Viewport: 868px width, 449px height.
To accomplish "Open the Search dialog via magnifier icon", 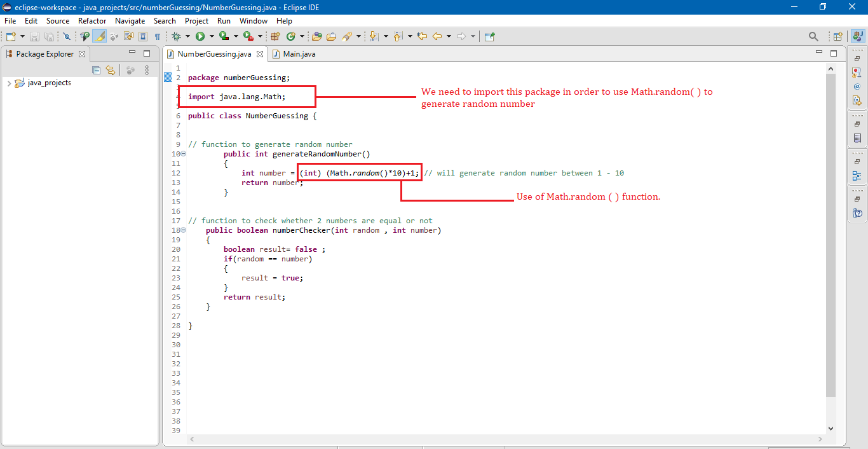I will (814, 36).
